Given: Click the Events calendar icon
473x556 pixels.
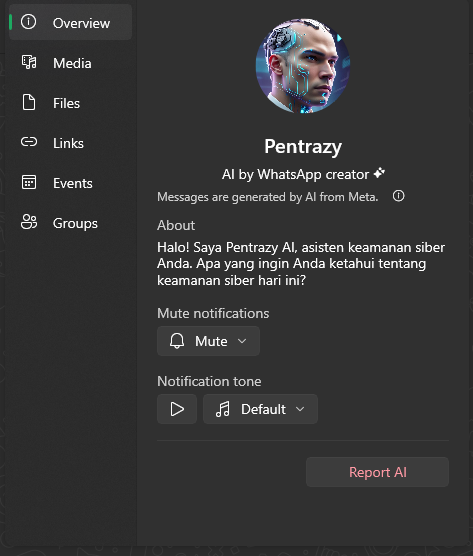Looking at the screenshot, I should (29, 182).
